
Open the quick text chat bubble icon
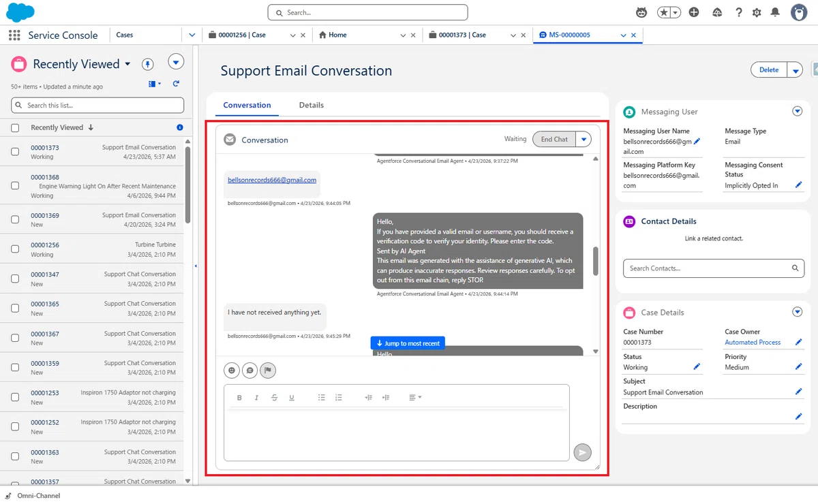[x=250, y=371]
